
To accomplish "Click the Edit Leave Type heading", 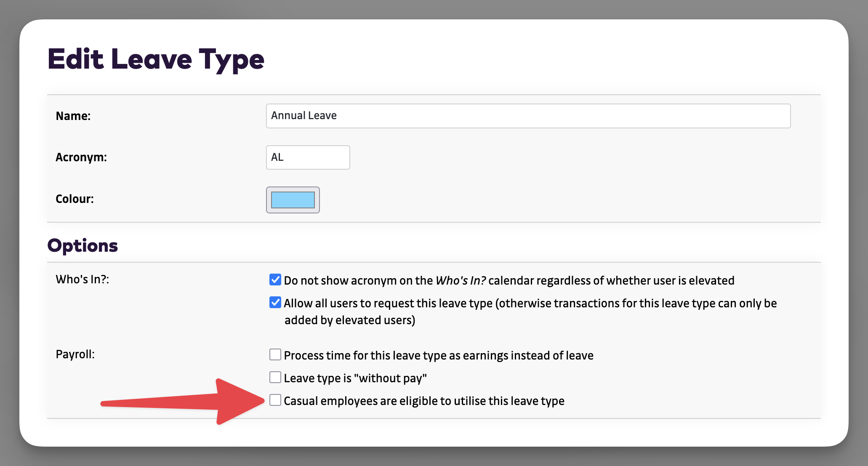I will 157,59.
